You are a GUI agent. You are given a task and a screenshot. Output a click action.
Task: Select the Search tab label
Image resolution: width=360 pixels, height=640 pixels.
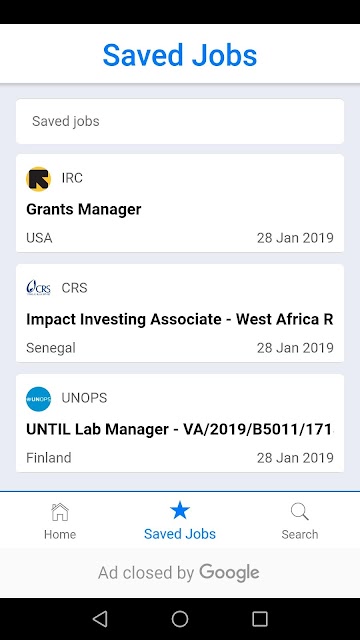point(300,534)
